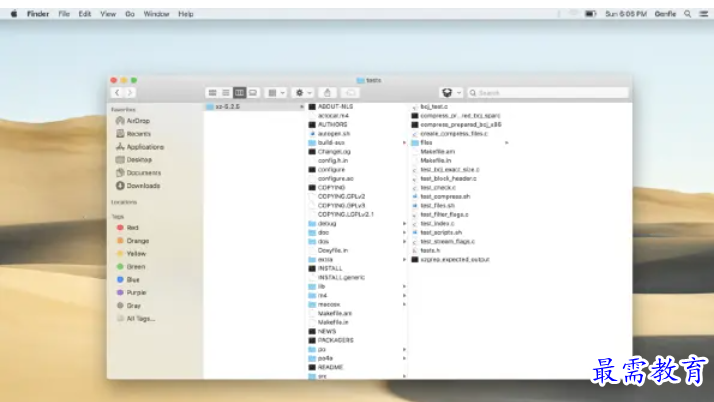Switch Finder to list view
714x402 pixels.
pos(226,93)
